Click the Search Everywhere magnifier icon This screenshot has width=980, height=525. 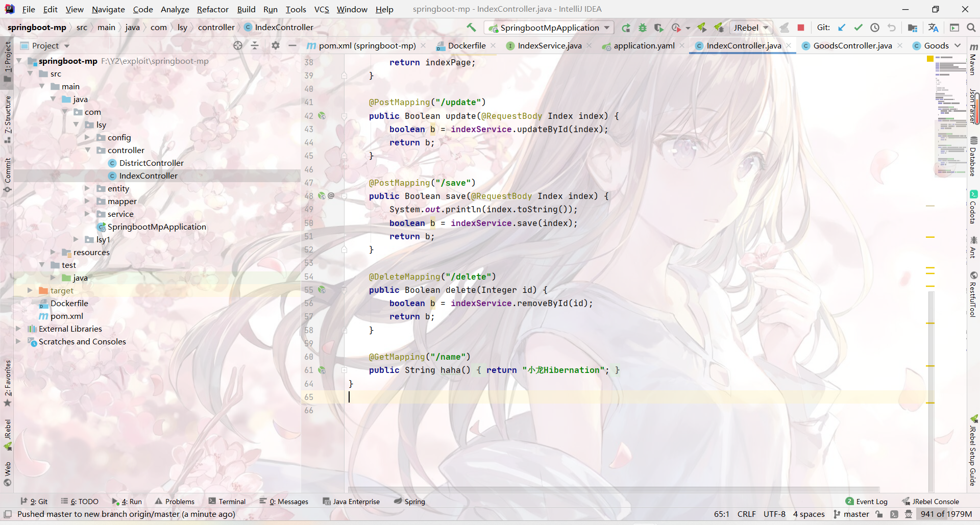(971, 28)
